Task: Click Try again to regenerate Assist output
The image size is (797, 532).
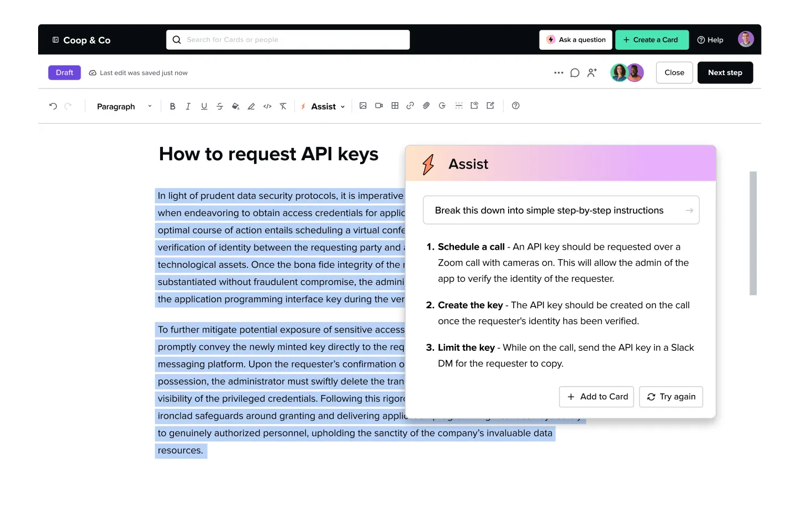Action: (671, 397)
